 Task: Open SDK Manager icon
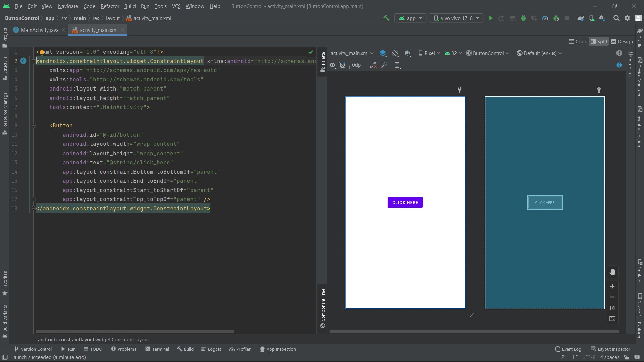602,18
